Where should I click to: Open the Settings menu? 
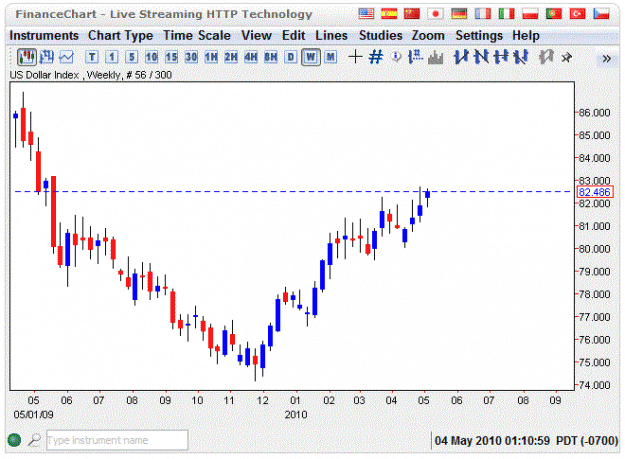coord(479,35)
